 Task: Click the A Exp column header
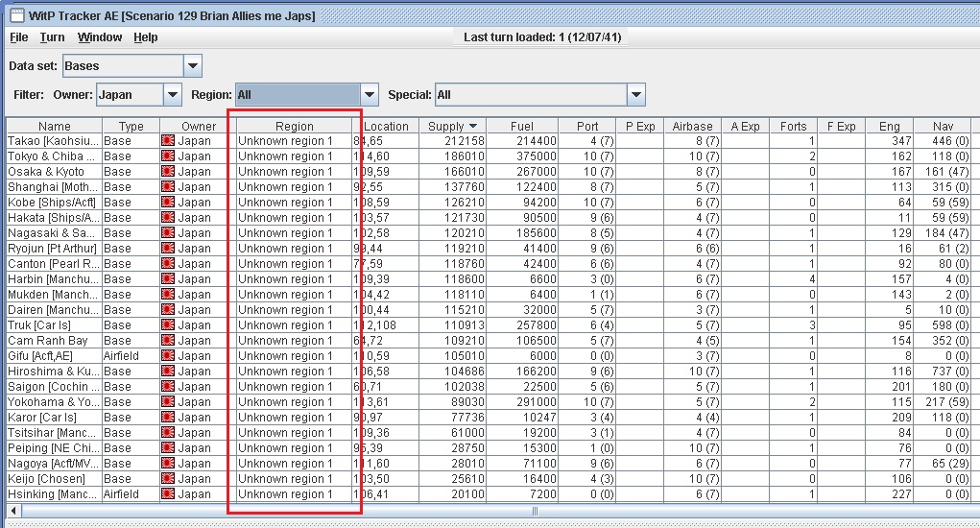tap(746, 126)
